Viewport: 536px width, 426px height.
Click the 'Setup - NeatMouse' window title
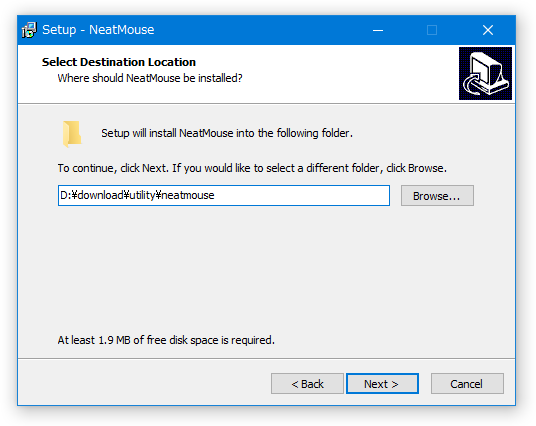98,30
